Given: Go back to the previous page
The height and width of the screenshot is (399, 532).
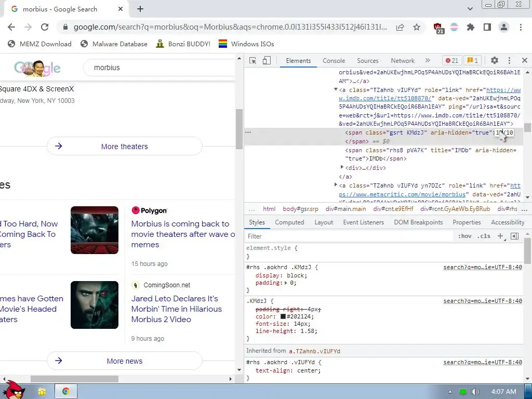Looking at the screenshot, I should coord(11,27).
